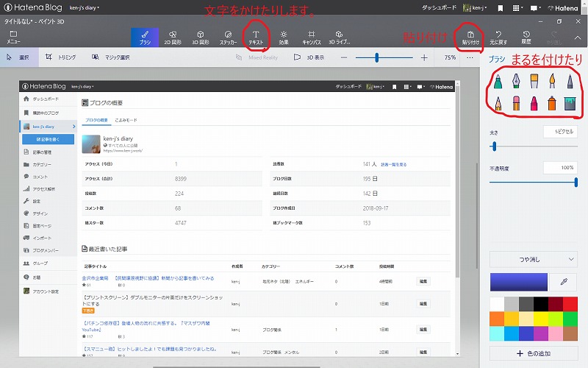Click the 太さ thickness slider handle
588x368 pixels.
coord(494,146)
